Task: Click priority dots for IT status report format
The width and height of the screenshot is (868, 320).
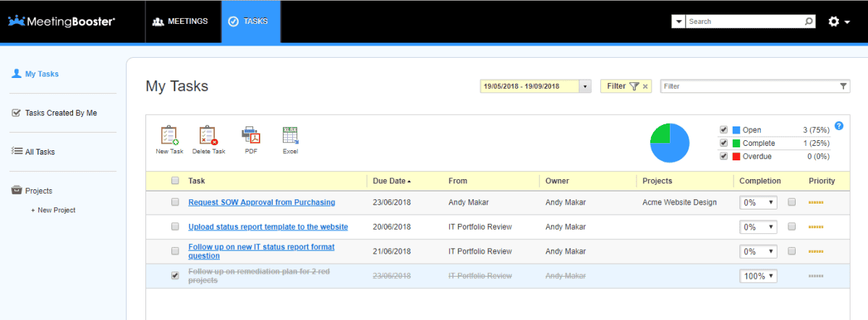Action: (x=816, y=251)
